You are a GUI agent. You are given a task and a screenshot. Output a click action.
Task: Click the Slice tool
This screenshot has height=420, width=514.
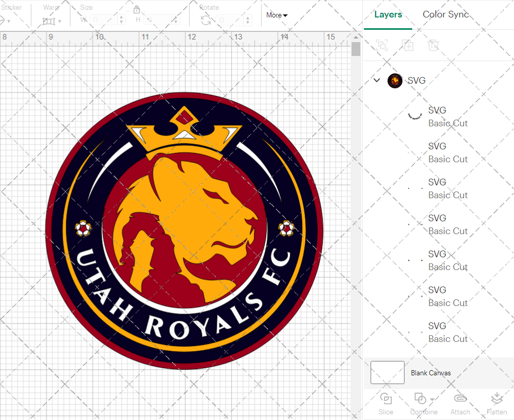pos(386,404)
